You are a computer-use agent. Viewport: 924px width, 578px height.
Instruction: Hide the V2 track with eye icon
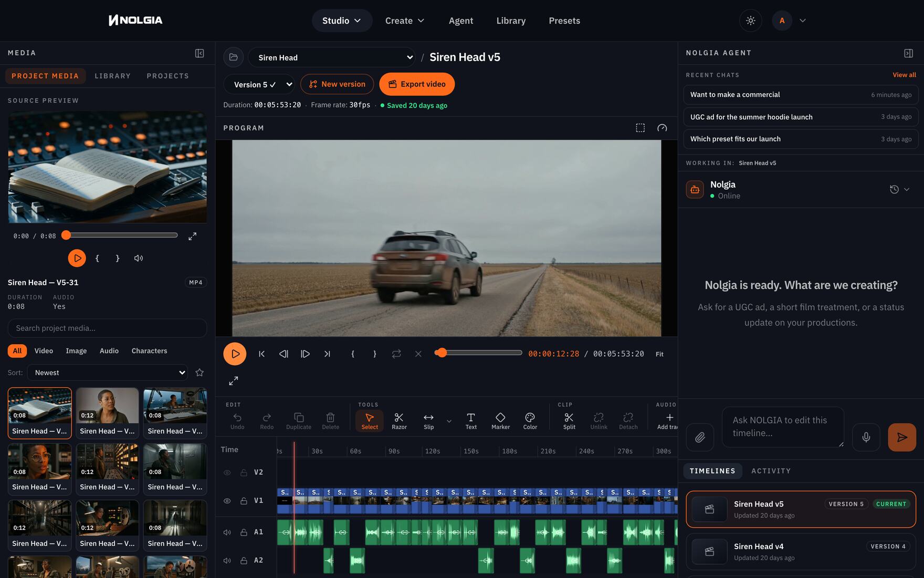point(227,472)
